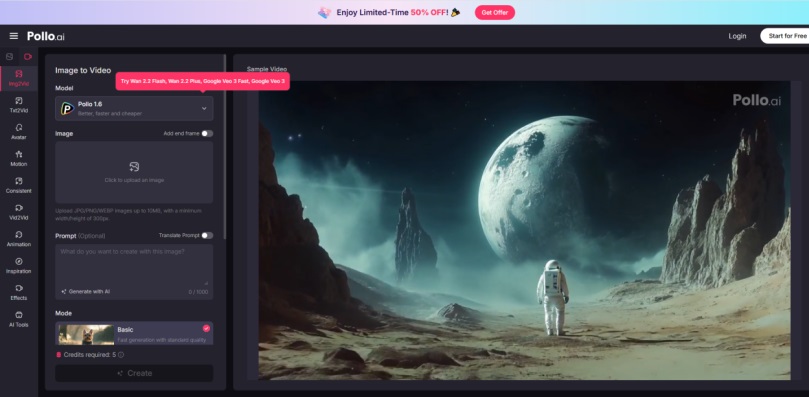Image resolution: width=809 pixels, height=397 pixels.
Task: Click the Try Wan 2.2 Flash tooltip banner
Action: pos(203,81)
